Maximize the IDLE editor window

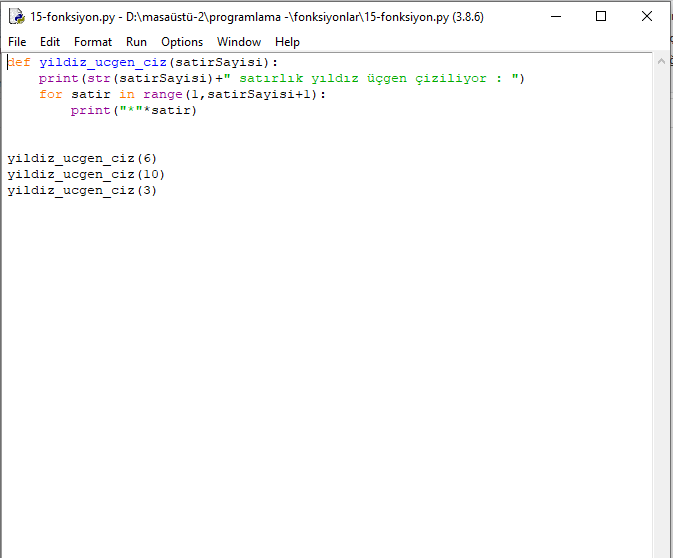pos(601,17)
